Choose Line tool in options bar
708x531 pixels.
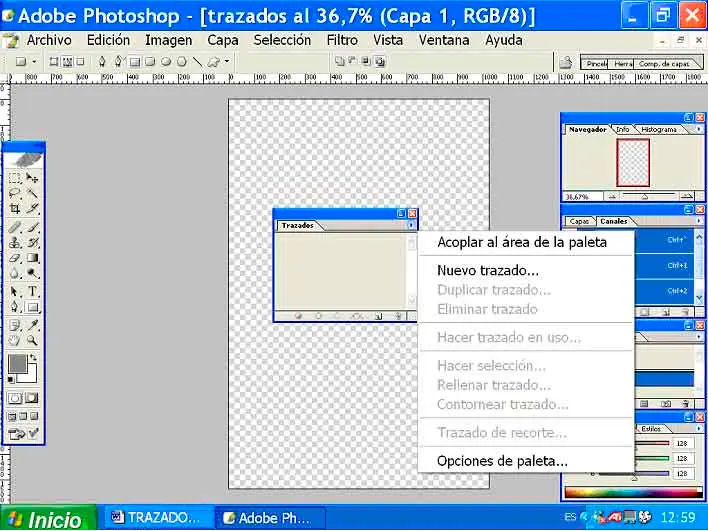(x=197, y=62)
